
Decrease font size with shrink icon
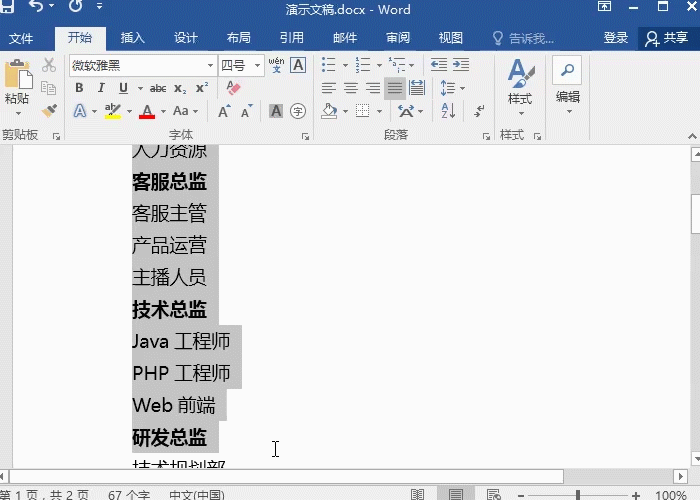tap(246, 111)
